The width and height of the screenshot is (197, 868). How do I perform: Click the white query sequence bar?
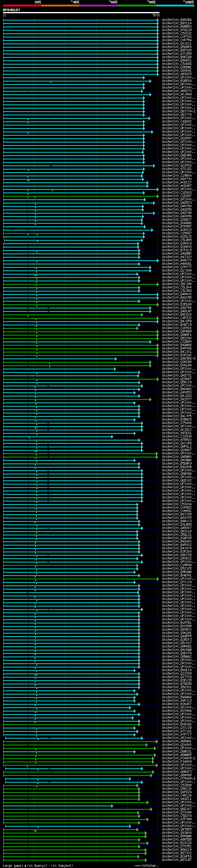[x=81, y=13]
